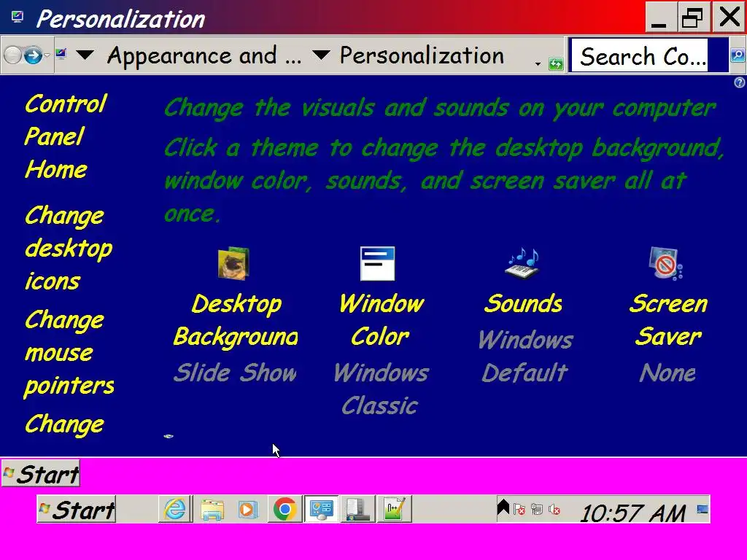Viewport: 747px width, 560px height.
Task: Select the Control Panel taskbar button
Action: pyautogui.click(x=322, y=509)
